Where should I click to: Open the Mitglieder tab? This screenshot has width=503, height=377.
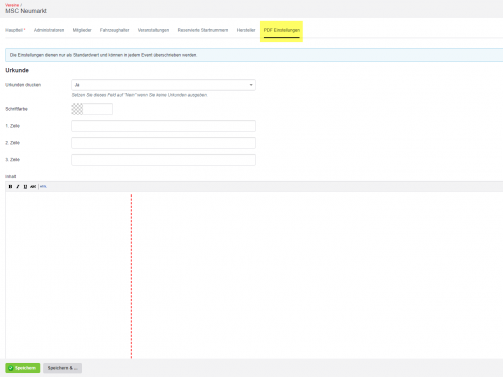pos(82,30)
